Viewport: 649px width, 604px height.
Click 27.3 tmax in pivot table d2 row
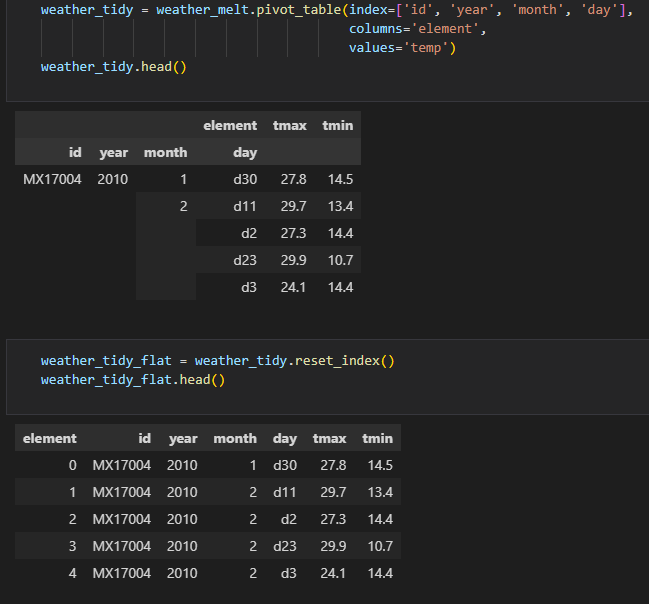[293, 233]
